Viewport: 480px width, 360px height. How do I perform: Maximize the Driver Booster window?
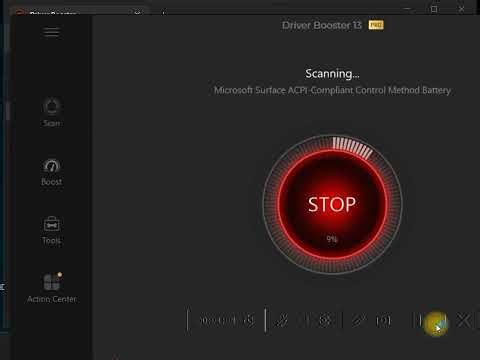(434, 9)
